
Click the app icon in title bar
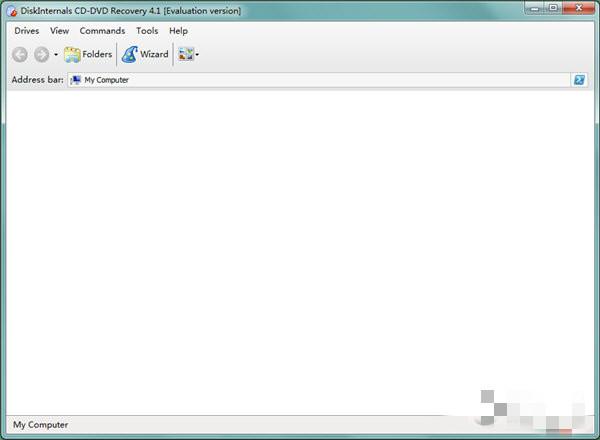(12, 11)
